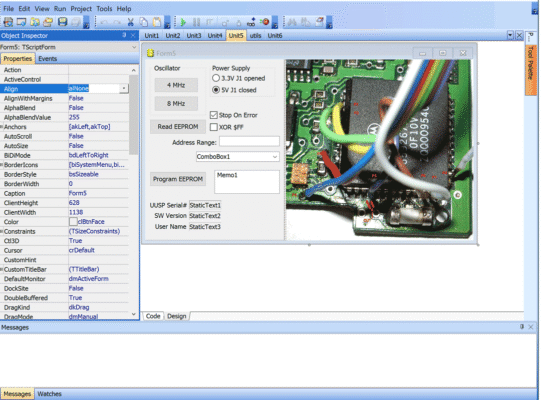Open the Run menu

click(60, 9)
